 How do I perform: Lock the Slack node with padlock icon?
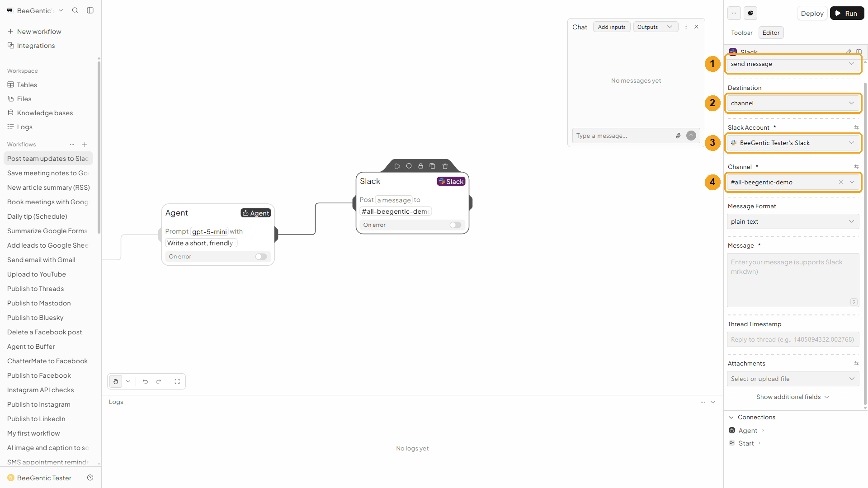[x=420, y=166]
